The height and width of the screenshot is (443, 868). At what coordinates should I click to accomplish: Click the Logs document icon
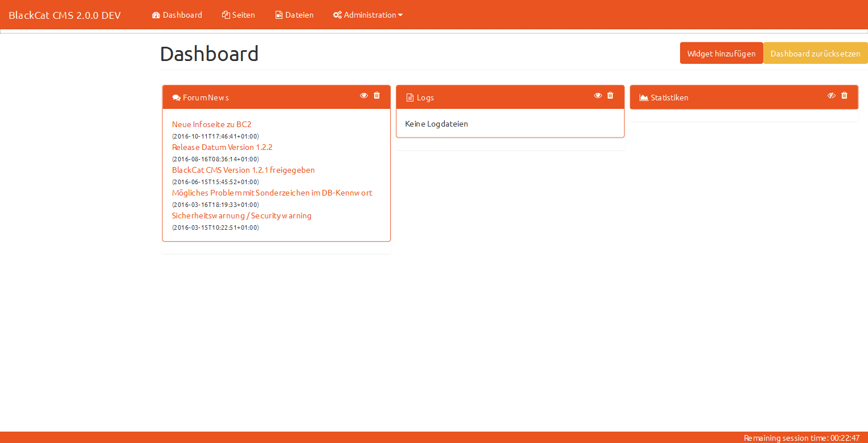[410, 98]
